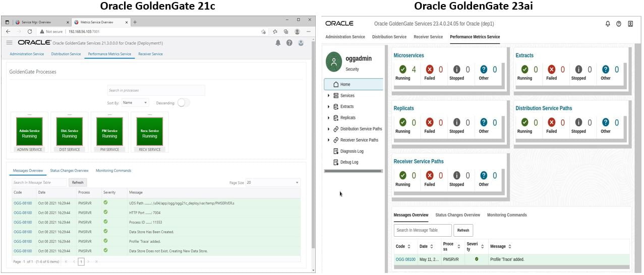Image resolution: width=644 pixels, height=275 pixels.
Task: Open browser settings ellipsis menu
Action: coord(309,31)
